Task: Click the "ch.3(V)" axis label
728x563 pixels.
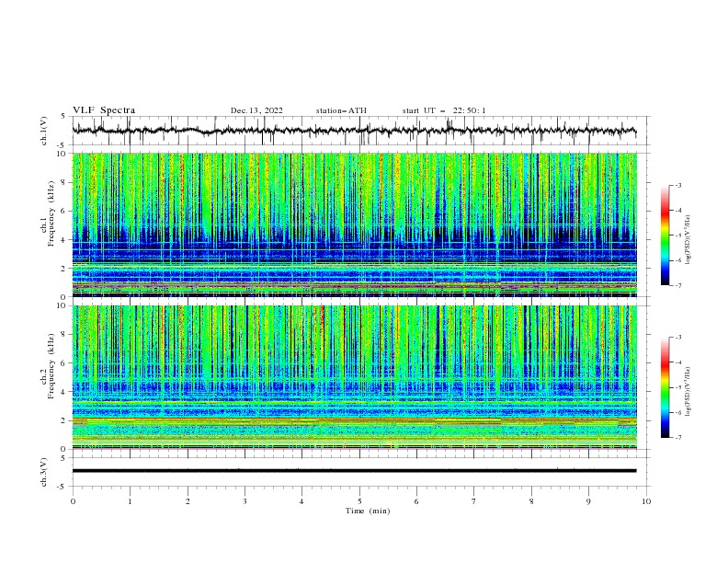Action: tap(44, 472)
